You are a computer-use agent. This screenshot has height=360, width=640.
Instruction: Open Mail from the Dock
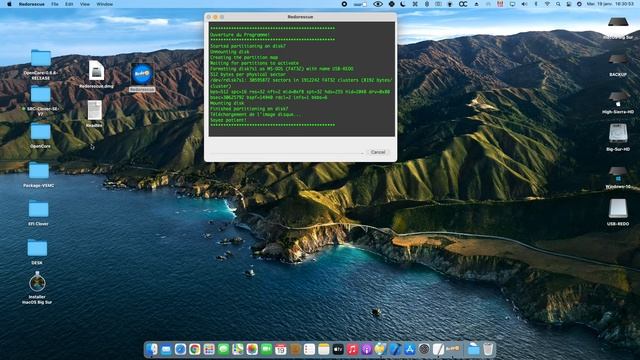tap(166, 349)
